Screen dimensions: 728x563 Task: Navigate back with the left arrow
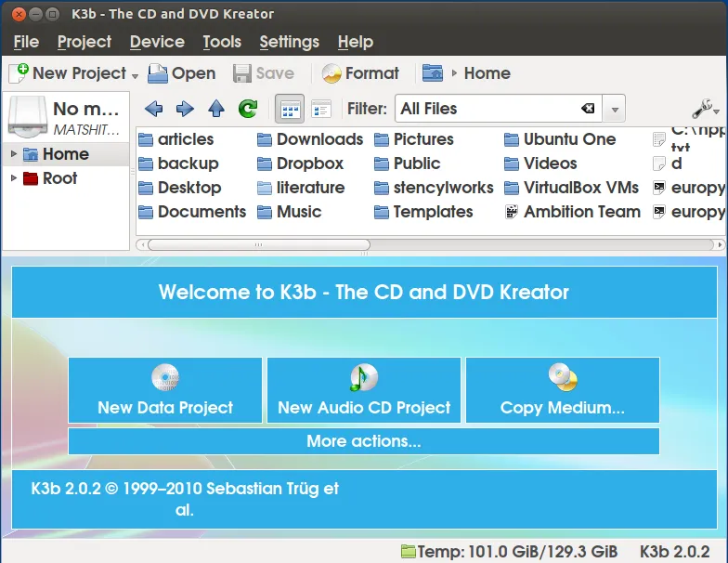[154, 109]
